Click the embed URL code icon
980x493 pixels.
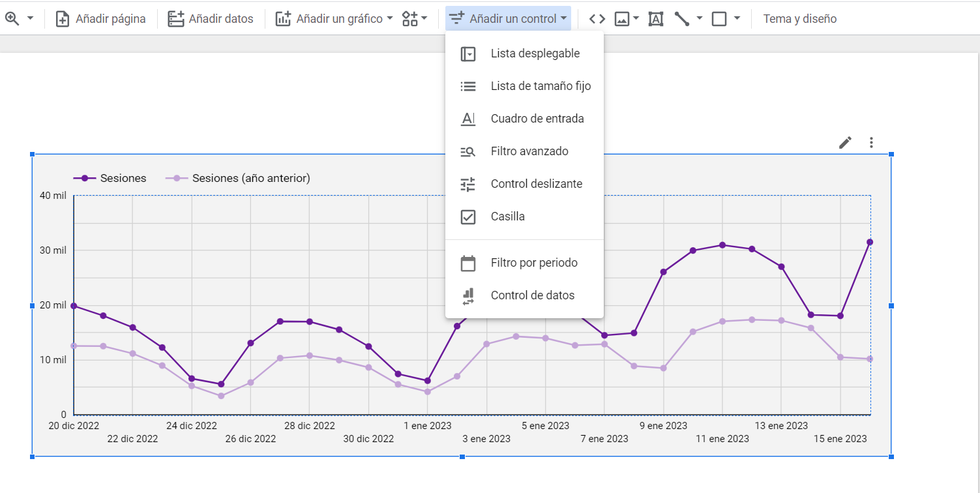(597, 19)
